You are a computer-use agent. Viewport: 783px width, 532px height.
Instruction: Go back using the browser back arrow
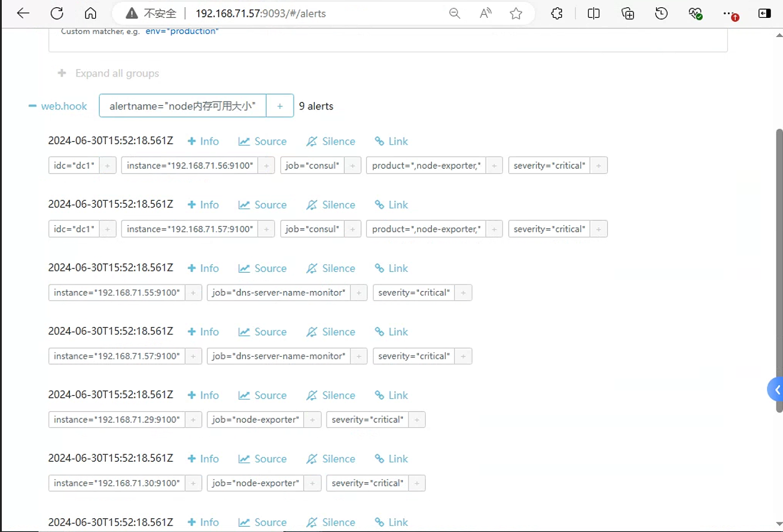[x=23, y=13]
